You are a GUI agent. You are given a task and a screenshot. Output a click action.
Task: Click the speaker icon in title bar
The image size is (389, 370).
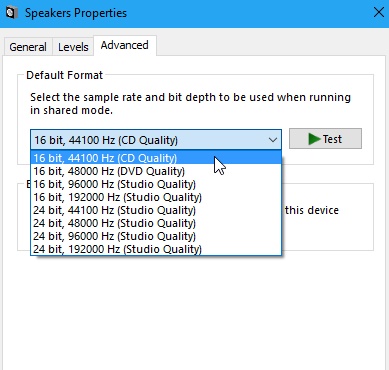(x=11, y=13)
